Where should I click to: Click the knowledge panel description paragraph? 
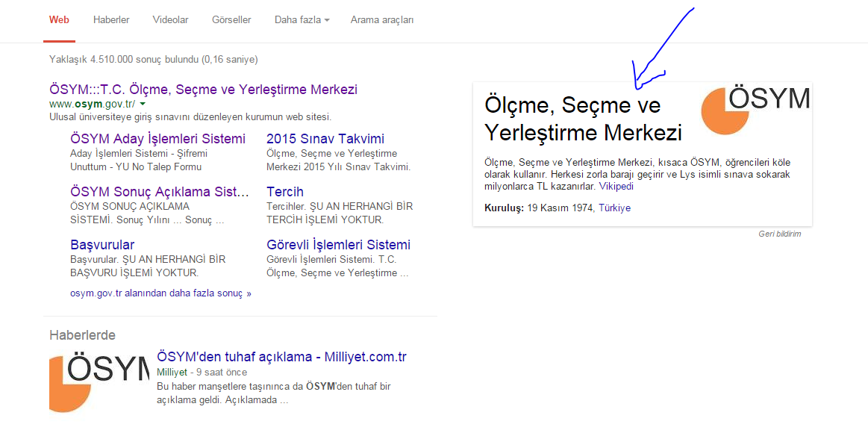click(x=637, y=175)
